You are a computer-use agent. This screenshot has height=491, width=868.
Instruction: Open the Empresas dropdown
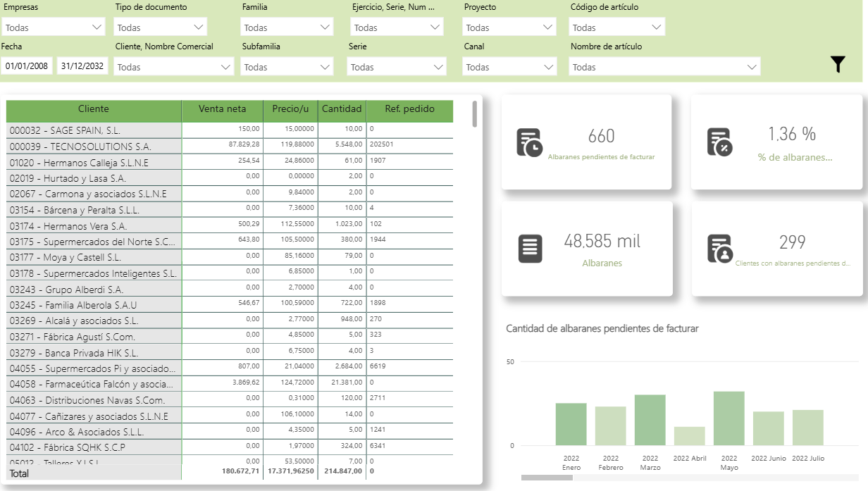pyautogui.click(x=54, y=27)
